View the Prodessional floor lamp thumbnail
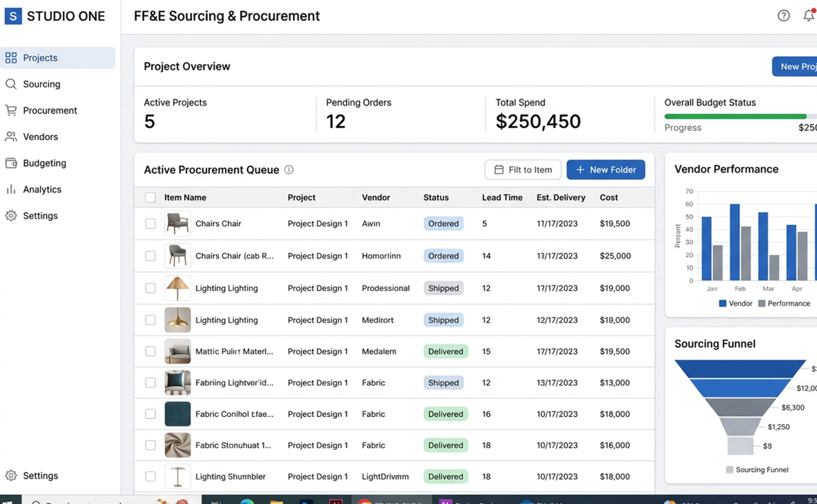This screenshot has height=504, width=817. [x=177, y=288]
